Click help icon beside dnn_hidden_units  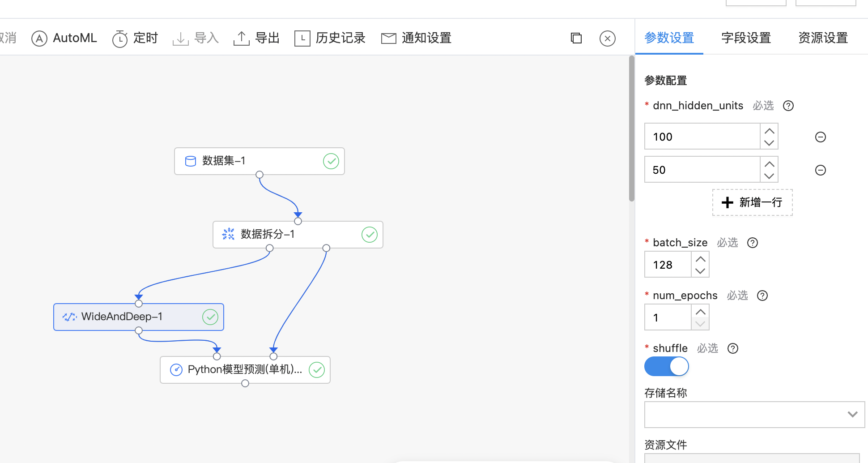pyautogui.click(x=788, y=106)
